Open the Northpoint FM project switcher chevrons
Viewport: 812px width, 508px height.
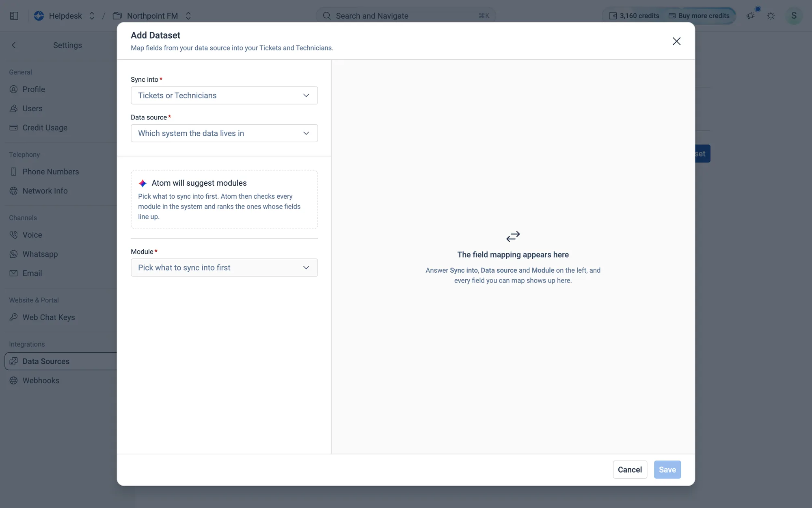(188, 16)
